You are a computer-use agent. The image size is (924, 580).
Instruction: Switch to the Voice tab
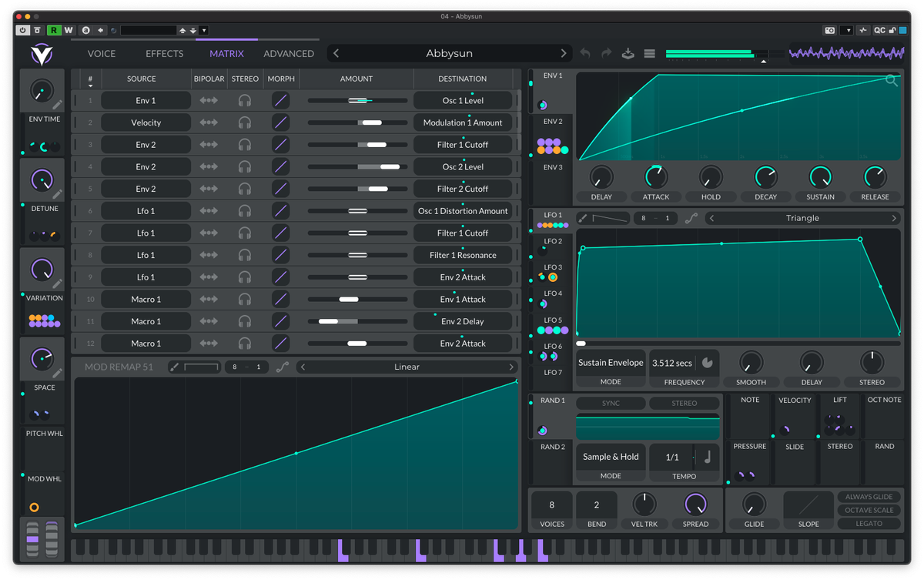point(102,53)
